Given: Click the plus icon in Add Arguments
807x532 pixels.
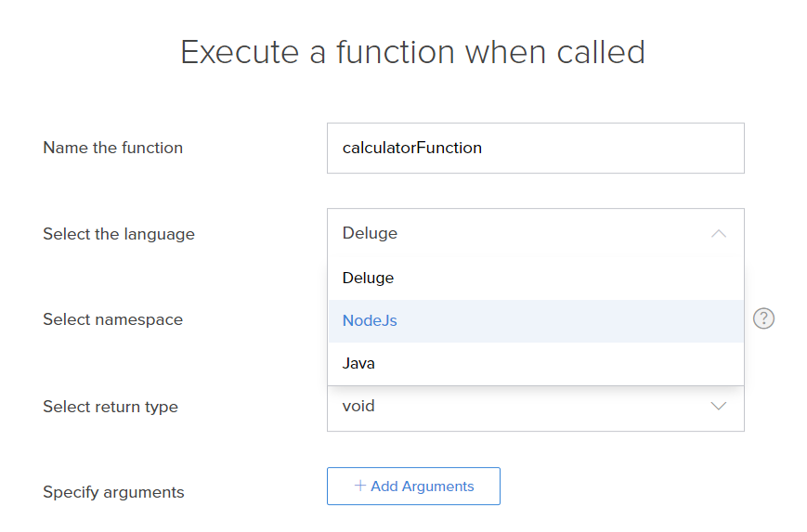Looking at the screenshot, I should click(x=359, y=486).
